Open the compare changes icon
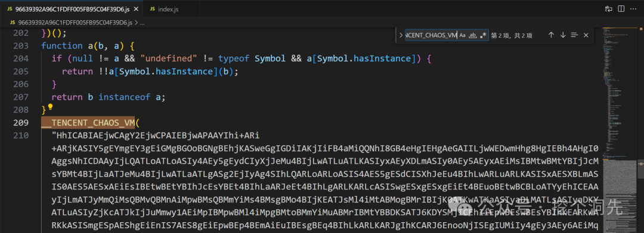This screenshot has width=644, height=233. (609, 8)
